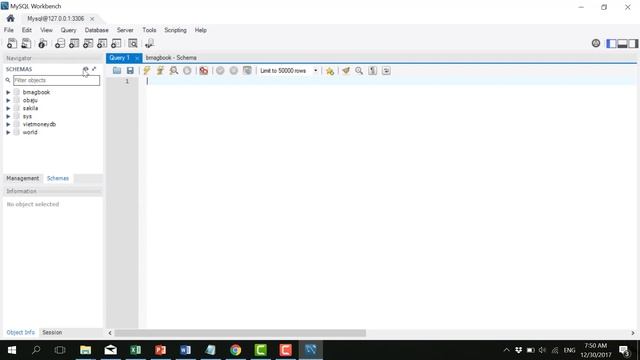
Task: Open File Explorer from the taskbar
Action: click(85, 350)
